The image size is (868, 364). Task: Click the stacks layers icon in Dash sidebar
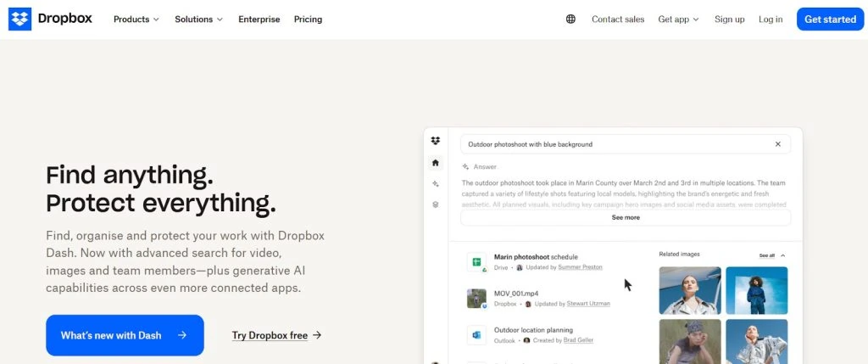click(436, 204)
